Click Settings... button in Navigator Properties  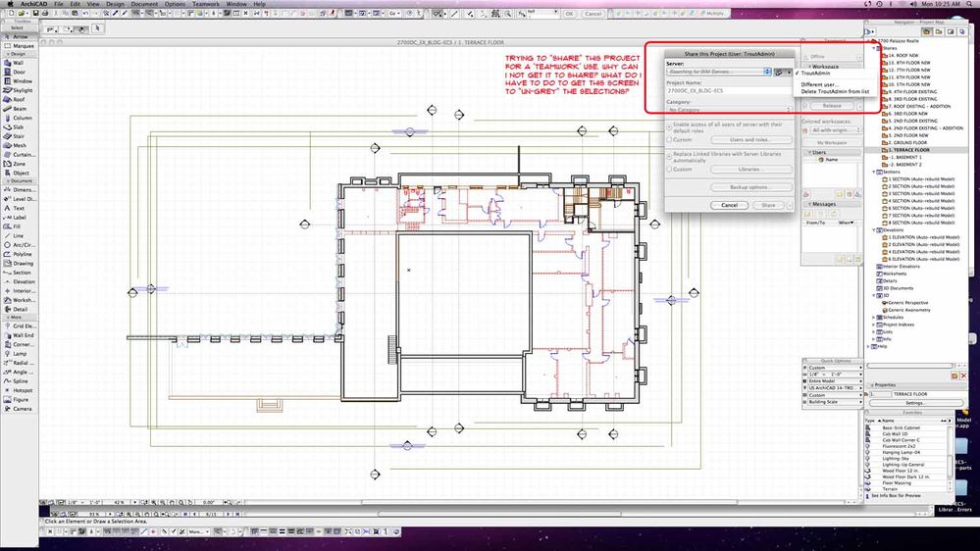(914, 403)
